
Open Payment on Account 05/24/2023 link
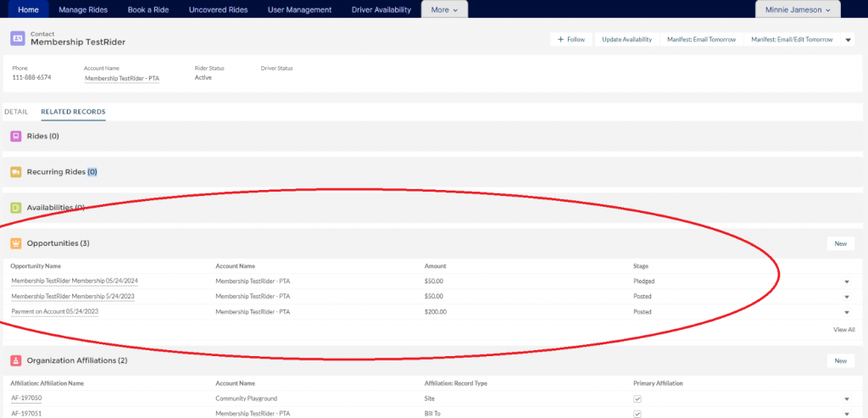coord(55,312)
